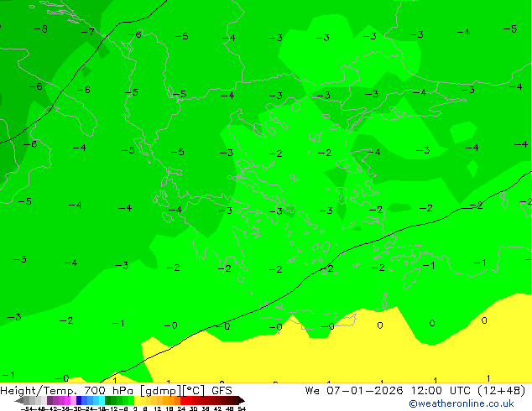Select the dark blue swatch in the color scale
532x411 pixels.
click(79, 400)
